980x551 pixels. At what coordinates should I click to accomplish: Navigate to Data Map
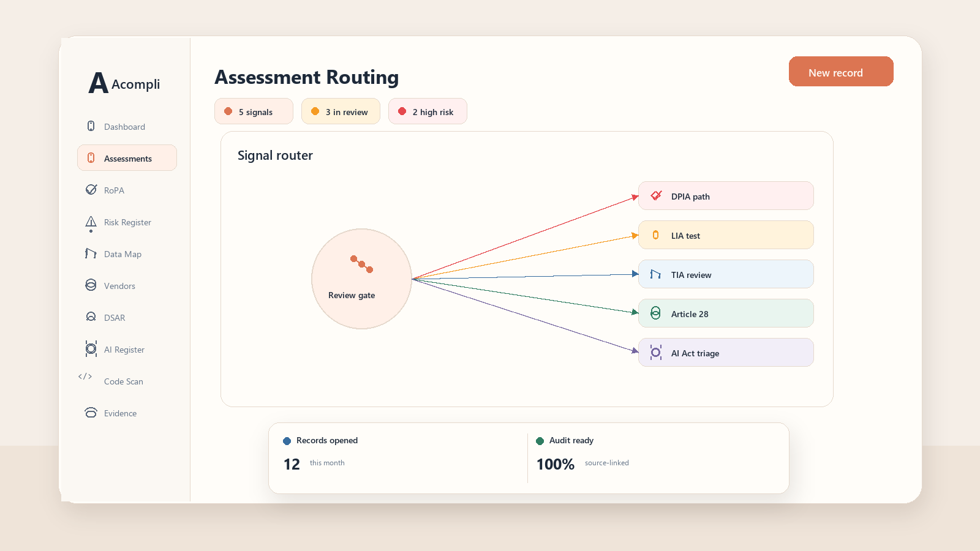pos(127,254)
